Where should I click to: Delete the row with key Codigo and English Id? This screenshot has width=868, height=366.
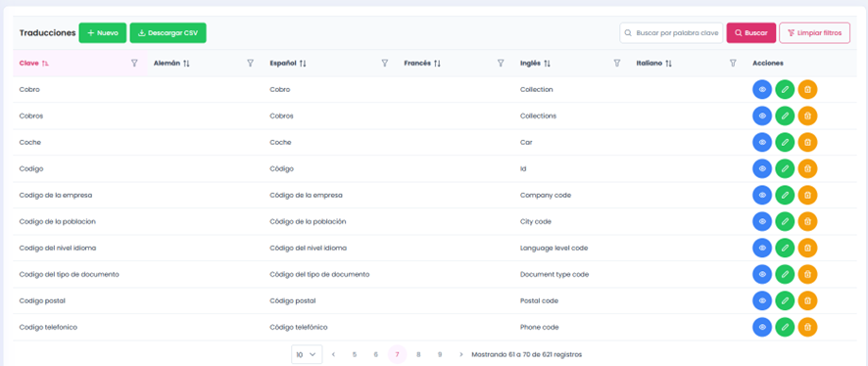tap(807, 168)
